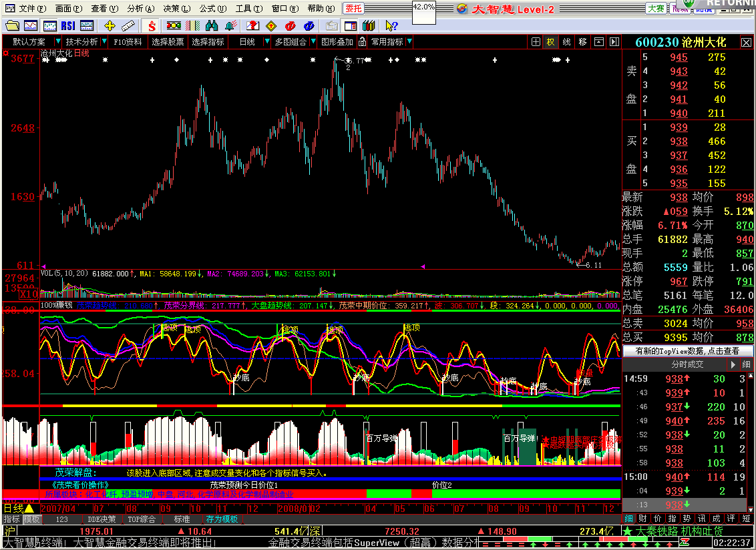Screen dimensions: 756x550
Task: Open the alarm bell alert icon
Action: tap(230, 25)
